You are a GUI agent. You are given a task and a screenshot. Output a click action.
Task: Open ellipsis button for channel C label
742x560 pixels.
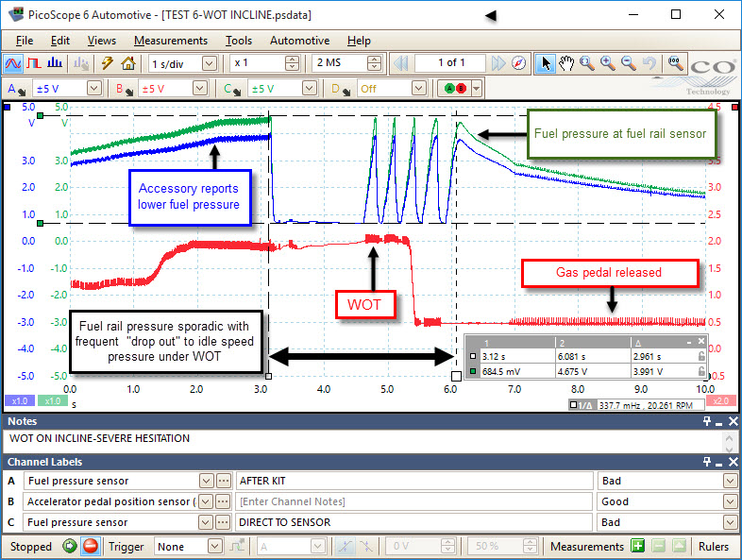click(x=224, y=522)
